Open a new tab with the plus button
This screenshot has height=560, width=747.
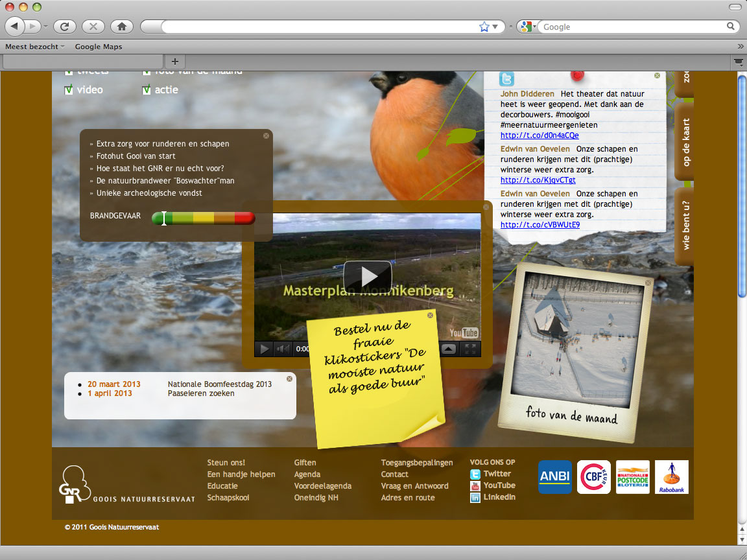click(175, 62)
